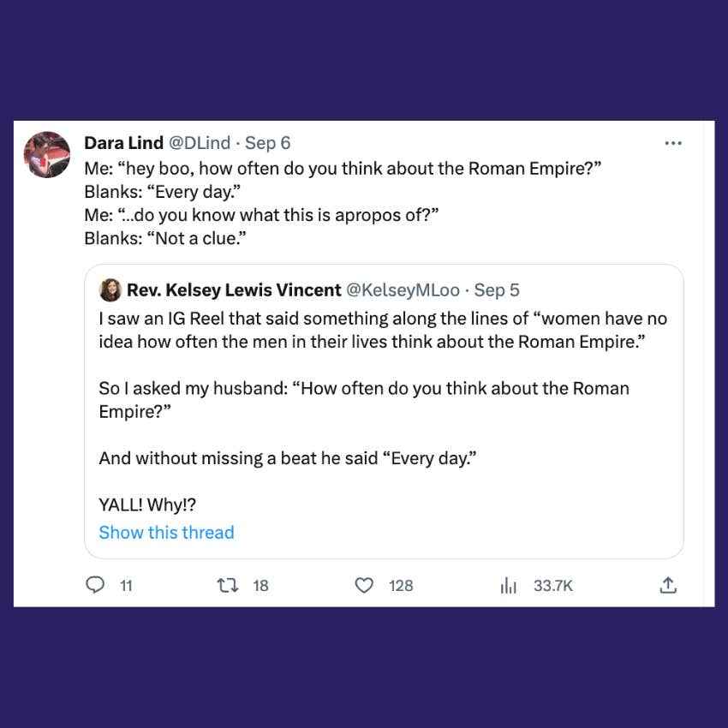Click the reply speech bubble icon
This screenshot has height=728, width=728.
coord(95,586)
